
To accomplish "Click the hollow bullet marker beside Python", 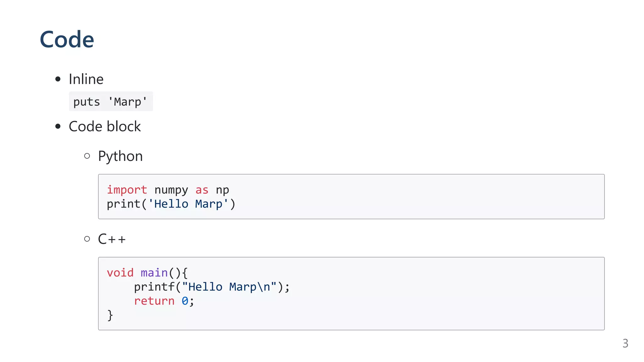I will 87,156.
